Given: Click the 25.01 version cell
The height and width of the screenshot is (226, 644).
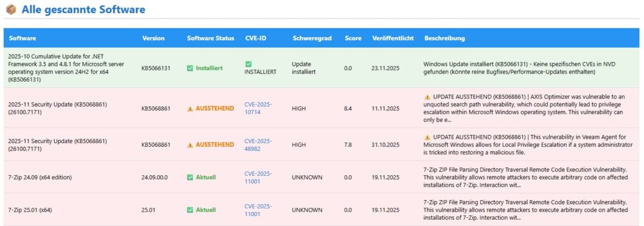Looking at the screenshot, I should click(148, 210).
